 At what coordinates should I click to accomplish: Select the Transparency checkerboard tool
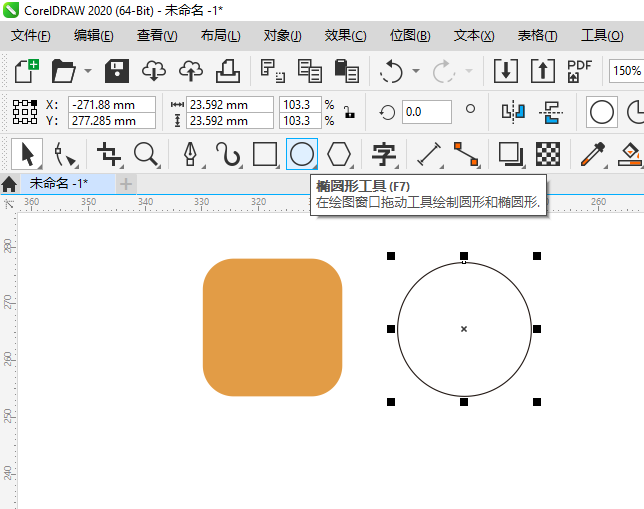click(548, 154)
